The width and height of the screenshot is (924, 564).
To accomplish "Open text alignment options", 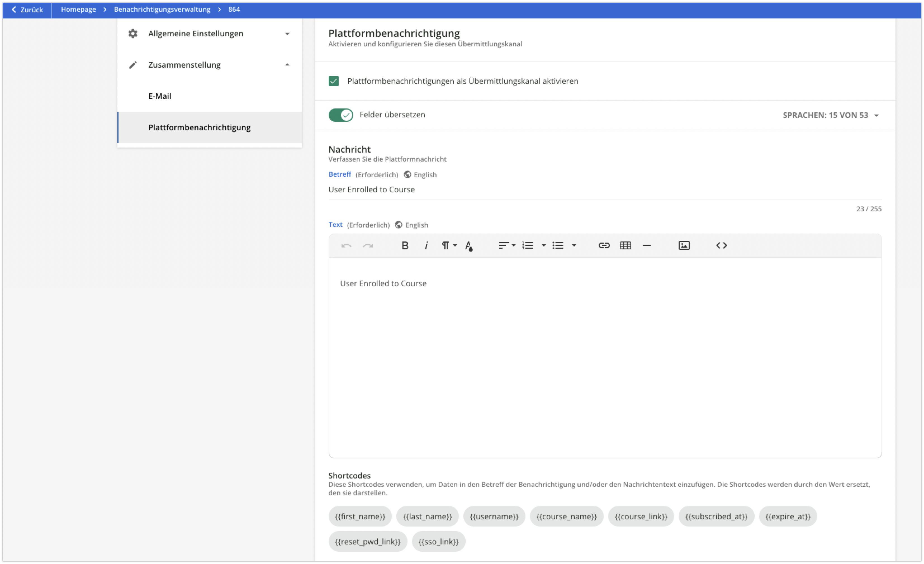I will 507,246.
